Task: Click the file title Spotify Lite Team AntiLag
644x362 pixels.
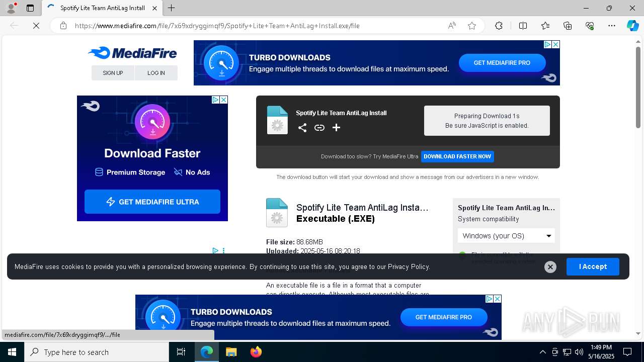Action: [362, 207]
